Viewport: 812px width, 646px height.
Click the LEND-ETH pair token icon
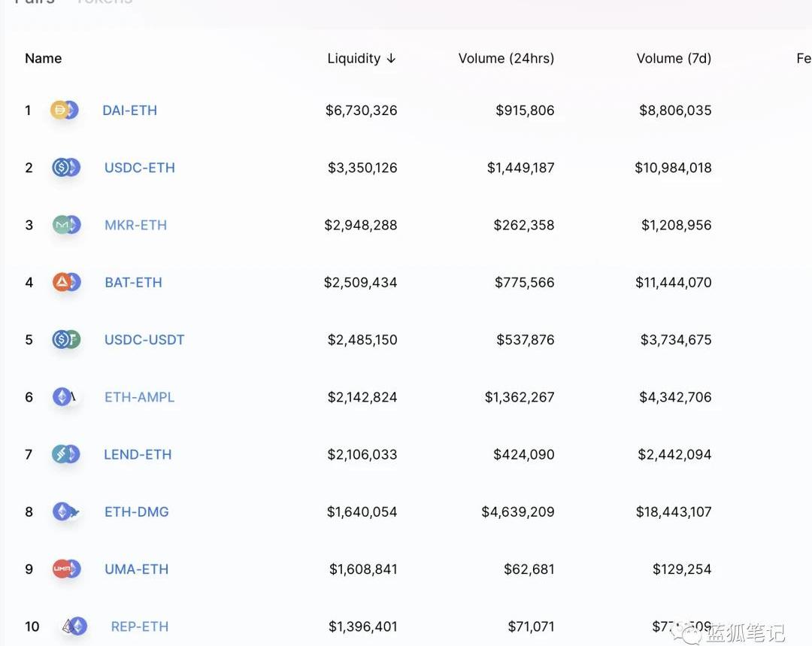(x=65, y=454)
